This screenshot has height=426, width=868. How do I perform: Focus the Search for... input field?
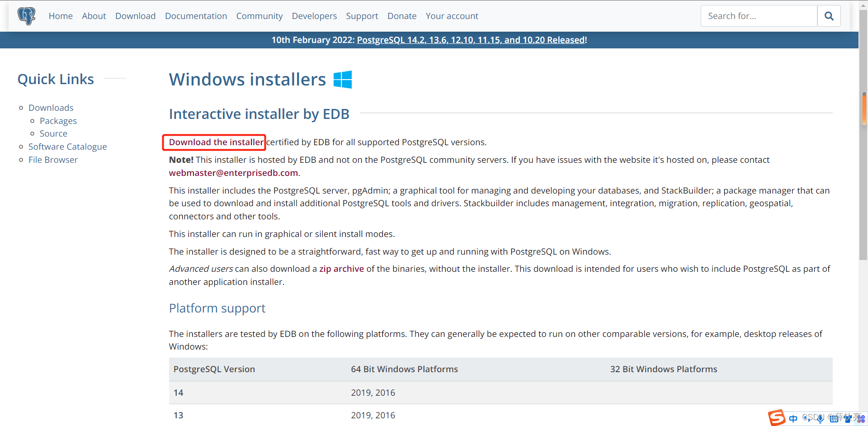[759, 16]
